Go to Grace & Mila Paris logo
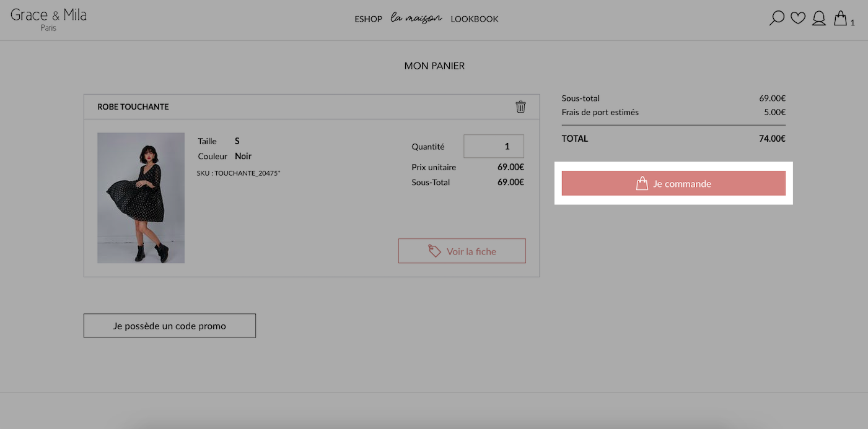The image size is (868, 429). [48, 19]
